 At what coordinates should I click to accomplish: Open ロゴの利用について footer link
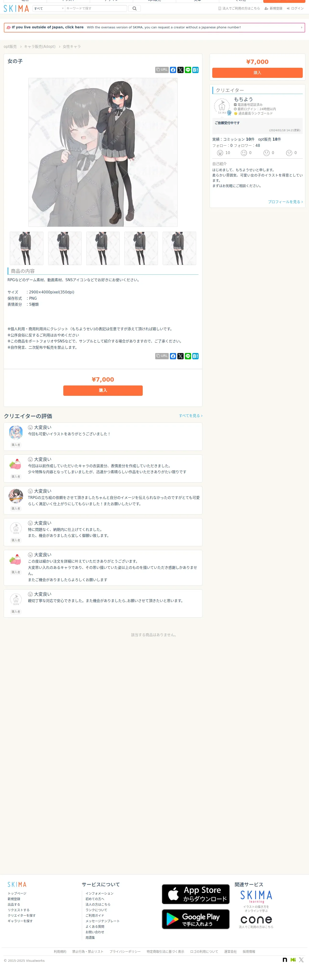point(204,951)
